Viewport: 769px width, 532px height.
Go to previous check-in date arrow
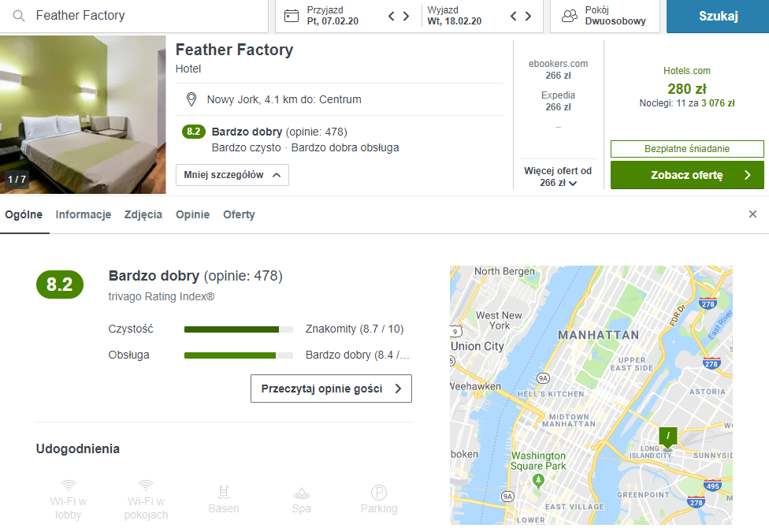(x=392, y=17)
